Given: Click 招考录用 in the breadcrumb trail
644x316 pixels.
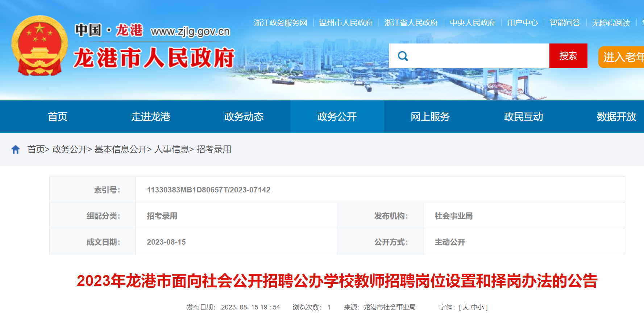Looking at the screenshot, I should coord(214,149).
